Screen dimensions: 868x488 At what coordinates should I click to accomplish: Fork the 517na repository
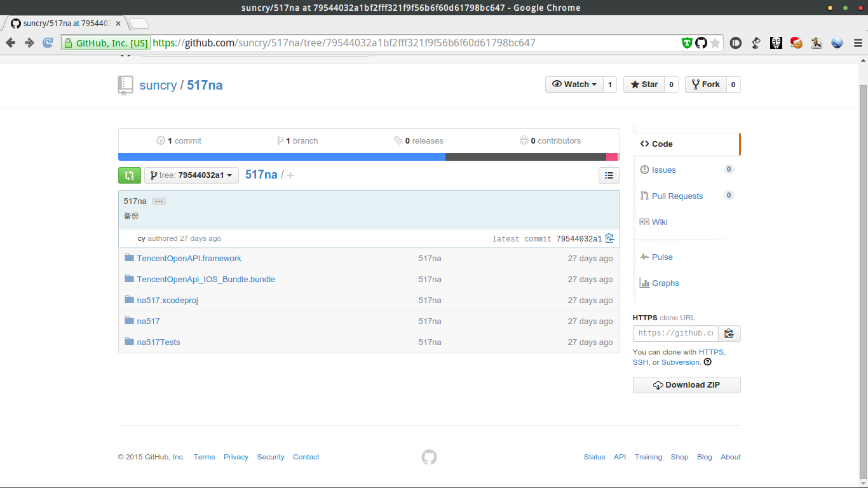pyautogui.click(x=706, y=85)
